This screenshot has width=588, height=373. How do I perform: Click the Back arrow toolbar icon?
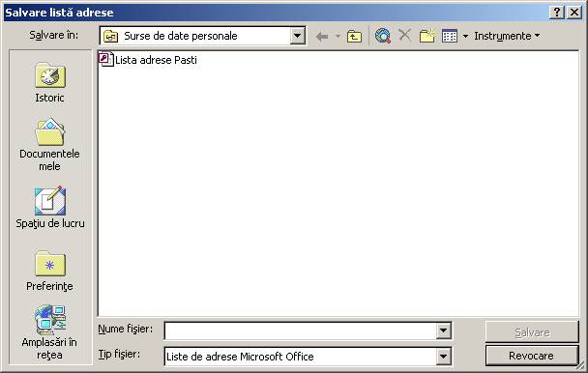[x=322, y=37]
